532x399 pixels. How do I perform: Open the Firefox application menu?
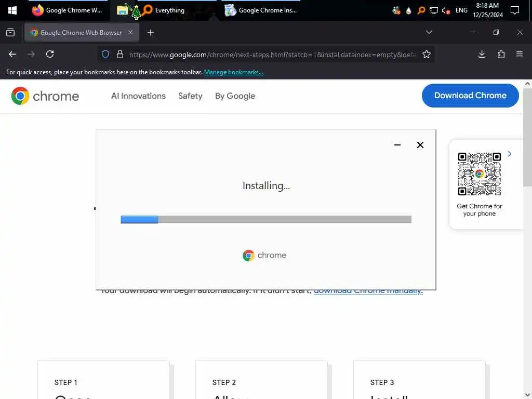pyautogui.click(x=520, y=54)
